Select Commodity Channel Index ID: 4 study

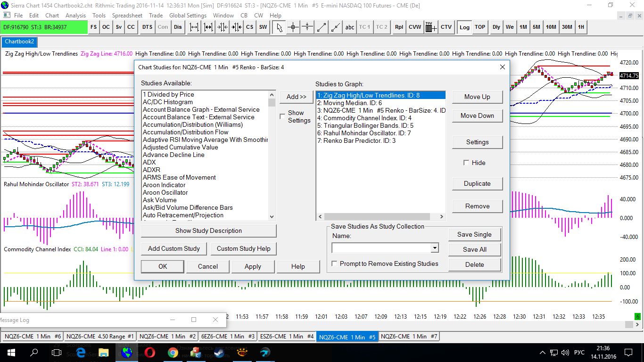(x=380, y=118)
